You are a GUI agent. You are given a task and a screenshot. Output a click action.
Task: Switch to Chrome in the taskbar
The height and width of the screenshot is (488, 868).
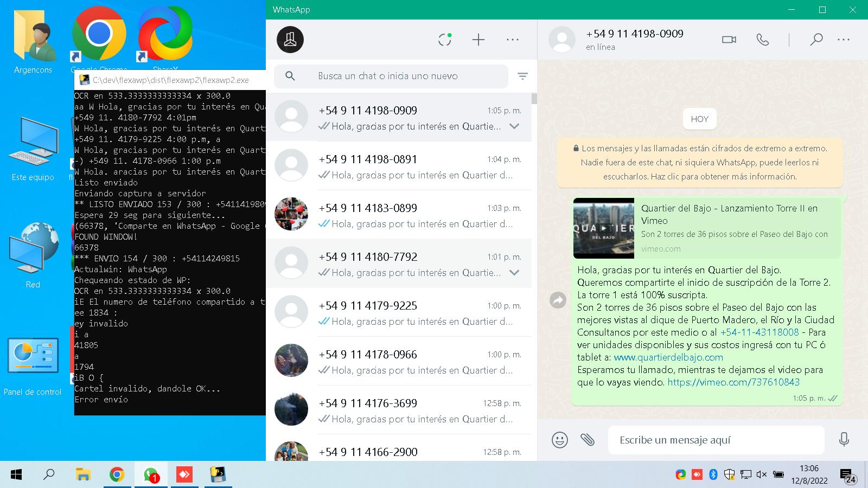click(117, 475)
